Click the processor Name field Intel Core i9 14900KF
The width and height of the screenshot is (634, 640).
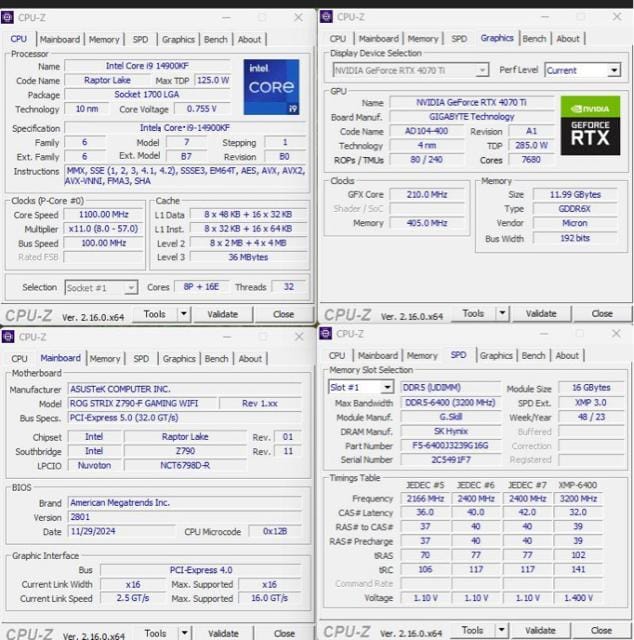coord(147,66)
